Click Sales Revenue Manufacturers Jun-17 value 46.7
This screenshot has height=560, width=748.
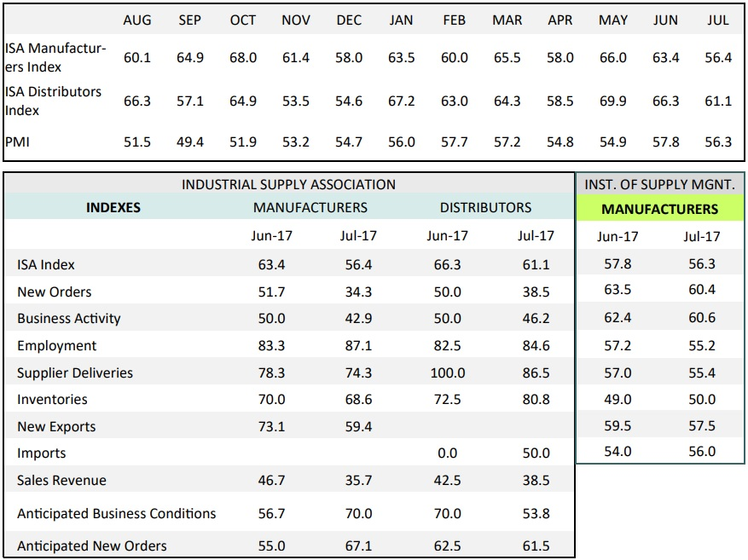[x=271, y=480]
